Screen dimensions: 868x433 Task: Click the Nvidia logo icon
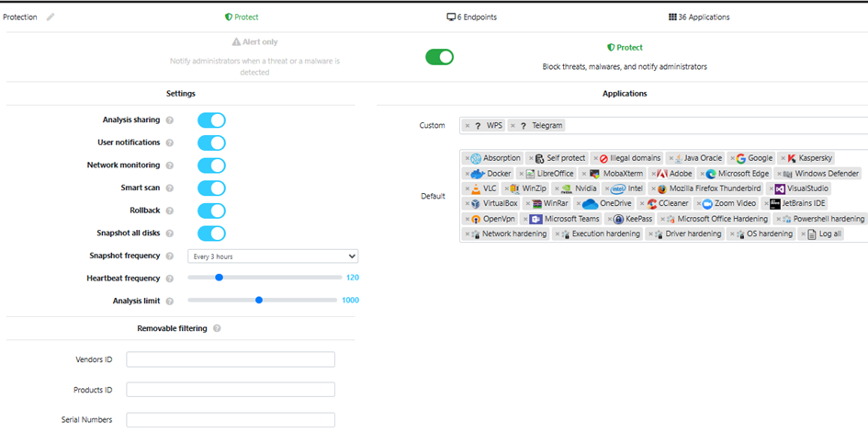point(567,188)
